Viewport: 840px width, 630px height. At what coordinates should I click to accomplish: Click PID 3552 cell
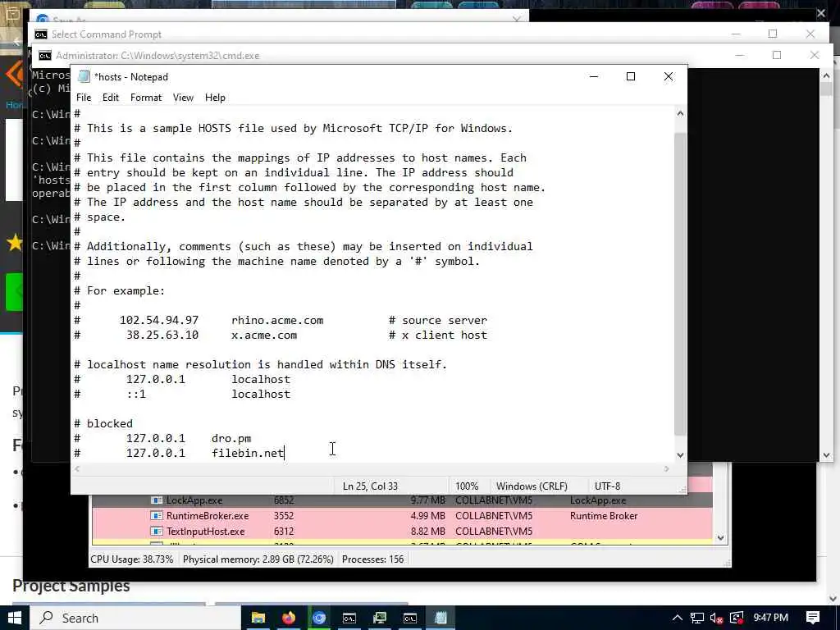click(283, 516)
